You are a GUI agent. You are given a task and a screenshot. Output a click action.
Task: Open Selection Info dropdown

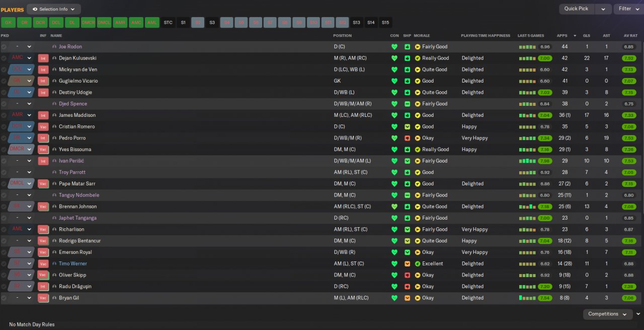pos(54,9)
